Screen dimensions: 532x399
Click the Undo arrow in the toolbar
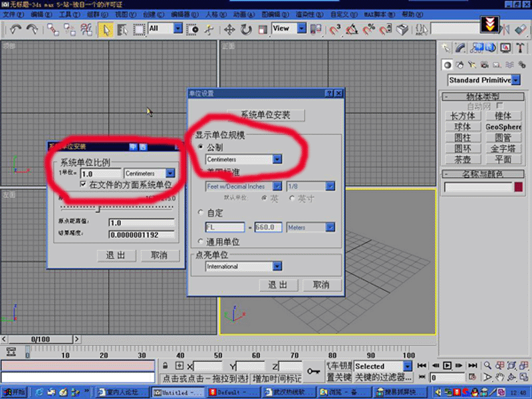(15, 29)
